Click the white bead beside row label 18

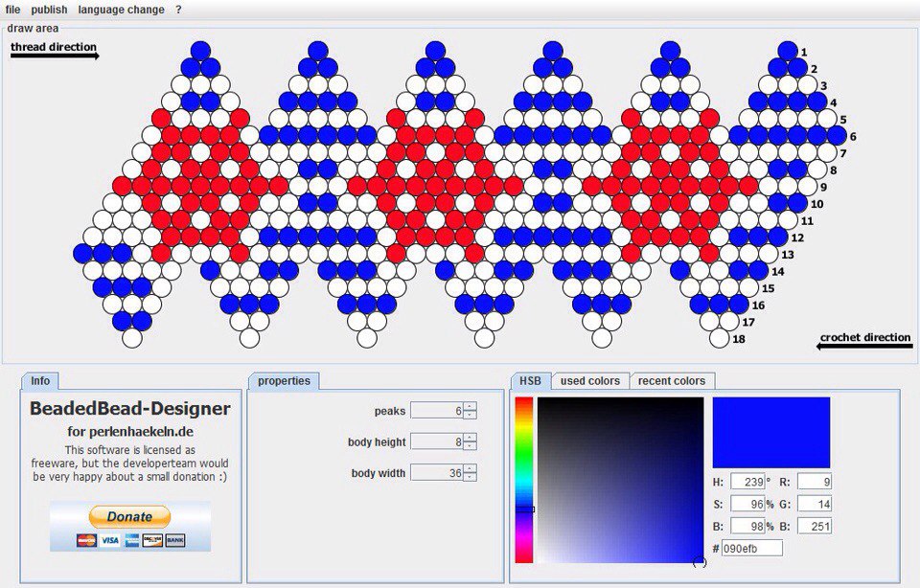click(719, 338)
